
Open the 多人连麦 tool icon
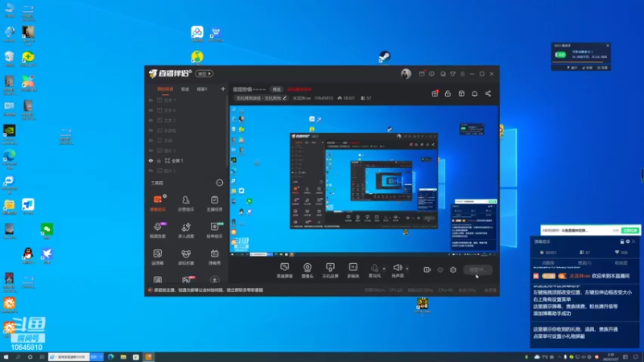tap(186, 230)
